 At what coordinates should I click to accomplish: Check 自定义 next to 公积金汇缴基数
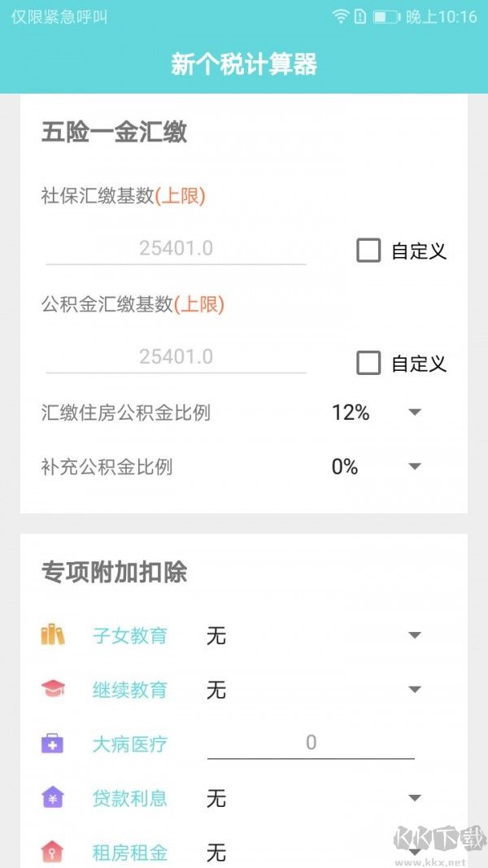[368, 363]
